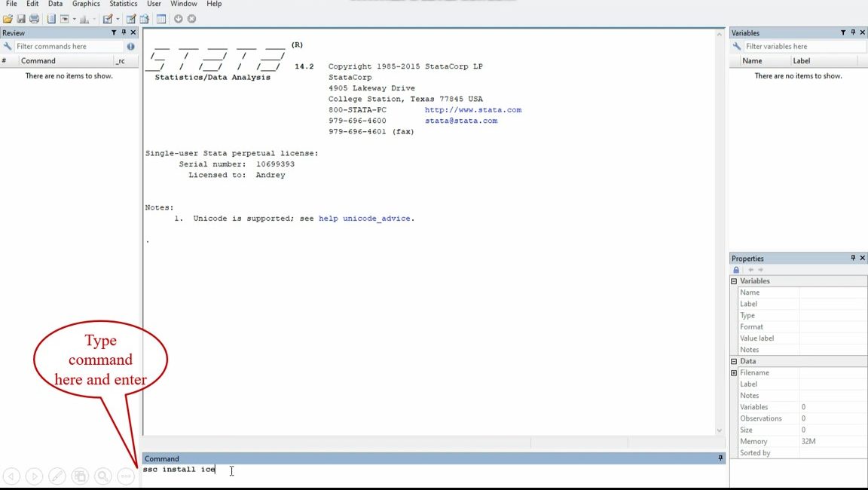Open the Data Editor (Edit) icon
The width and height of the screenshot is (868, 490).
pyautogui.click(x=131, y=19)
